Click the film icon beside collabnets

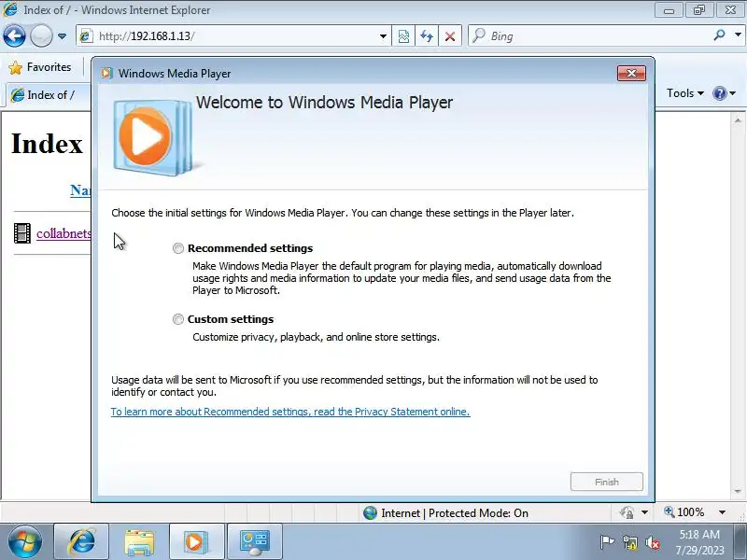coord(21,233)
